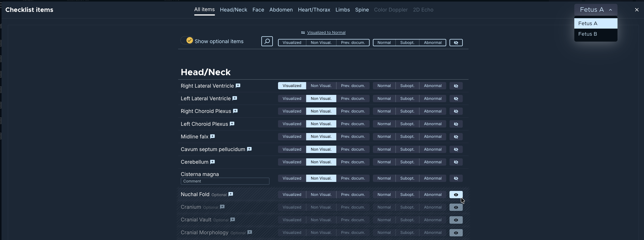The width and height of the screenshot is (644, 240).
Task: Open the Abdomen tab
Action: pos(281,10)
